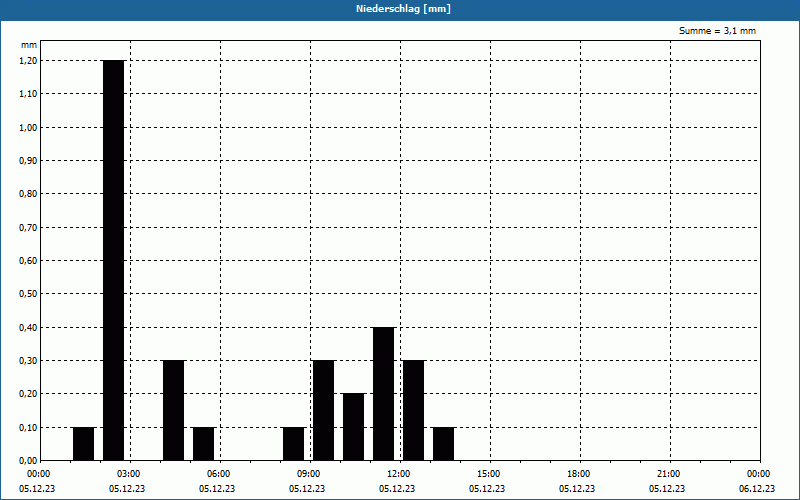Click the 0,20 mm bar near 10:30
Screen dimensions: 800x500
[354, 427]
